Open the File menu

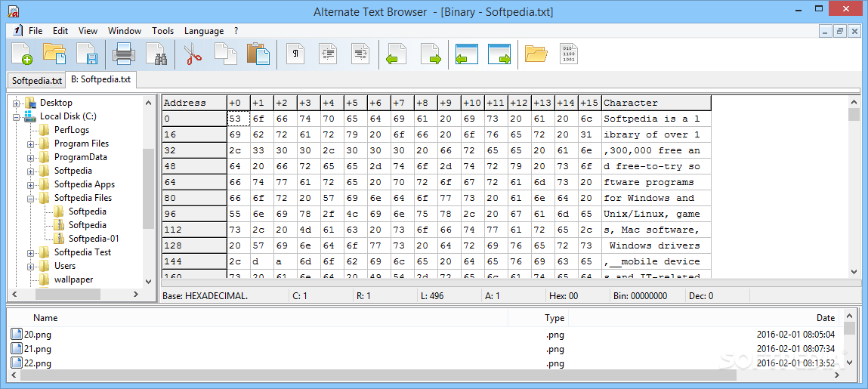36,31
